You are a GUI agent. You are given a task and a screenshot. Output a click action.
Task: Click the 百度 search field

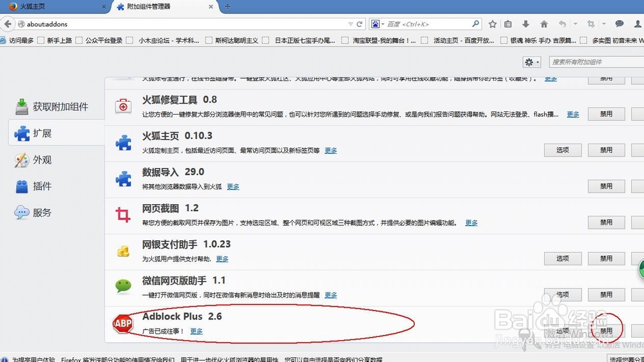pos(428,24)
